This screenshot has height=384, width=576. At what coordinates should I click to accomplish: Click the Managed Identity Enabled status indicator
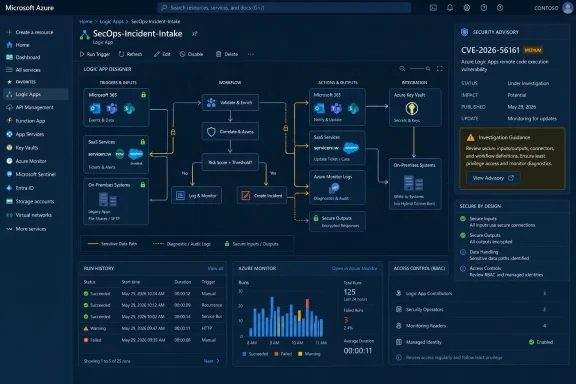[541, 342]
